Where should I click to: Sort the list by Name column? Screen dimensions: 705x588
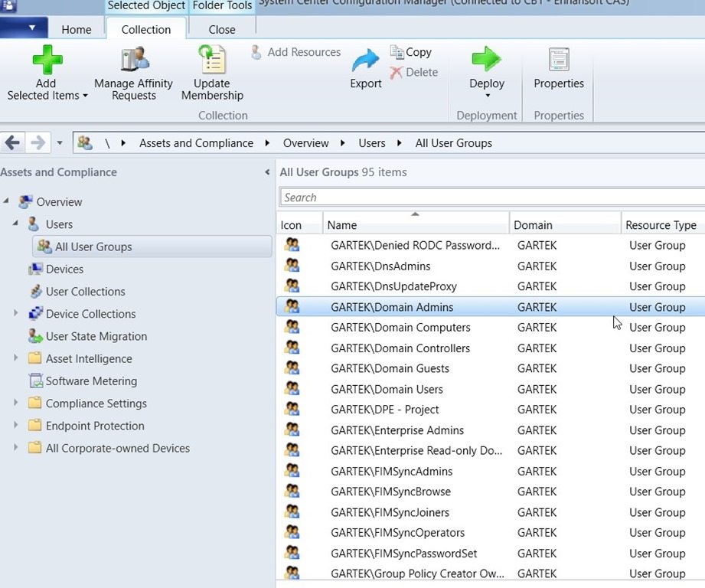pyautogui.click(x=416, y=224)
